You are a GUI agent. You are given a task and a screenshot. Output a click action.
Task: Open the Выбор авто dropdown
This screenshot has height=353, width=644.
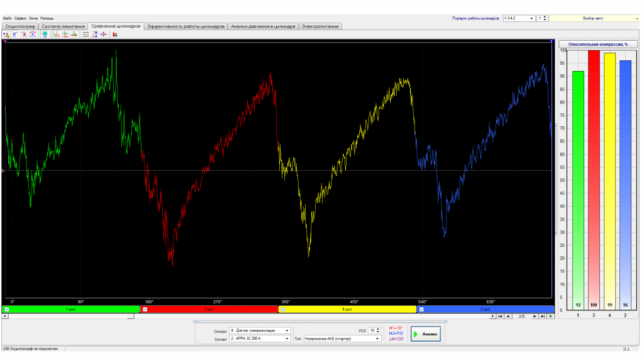(594, 18)
